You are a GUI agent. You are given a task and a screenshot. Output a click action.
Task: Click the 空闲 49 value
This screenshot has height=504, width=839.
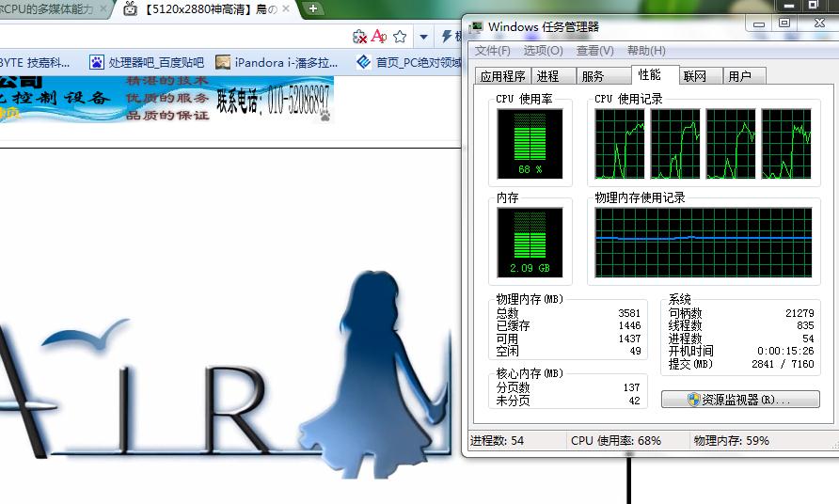[635, 351]
